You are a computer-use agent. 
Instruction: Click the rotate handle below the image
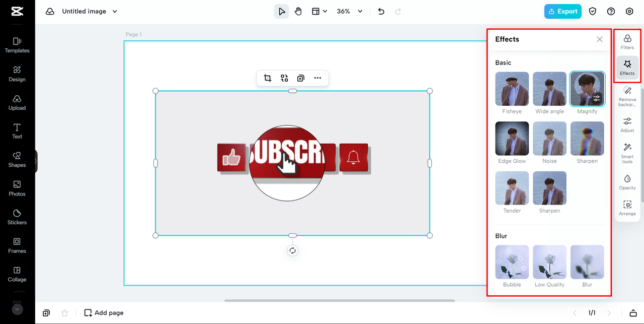coord(293,250)
